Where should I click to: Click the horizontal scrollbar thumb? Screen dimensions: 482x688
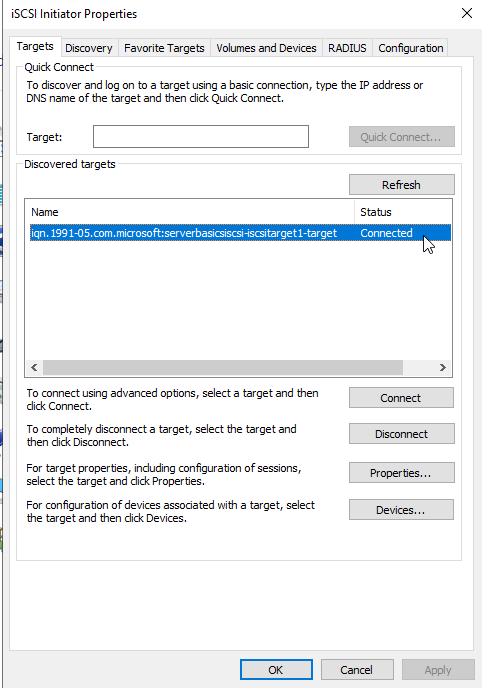(223, 367)
